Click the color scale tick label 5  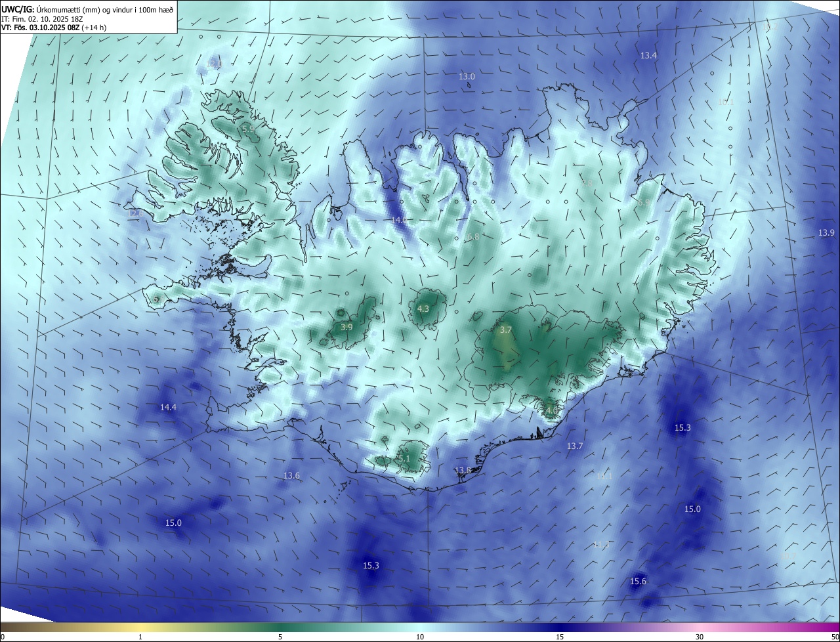(280, 637)
